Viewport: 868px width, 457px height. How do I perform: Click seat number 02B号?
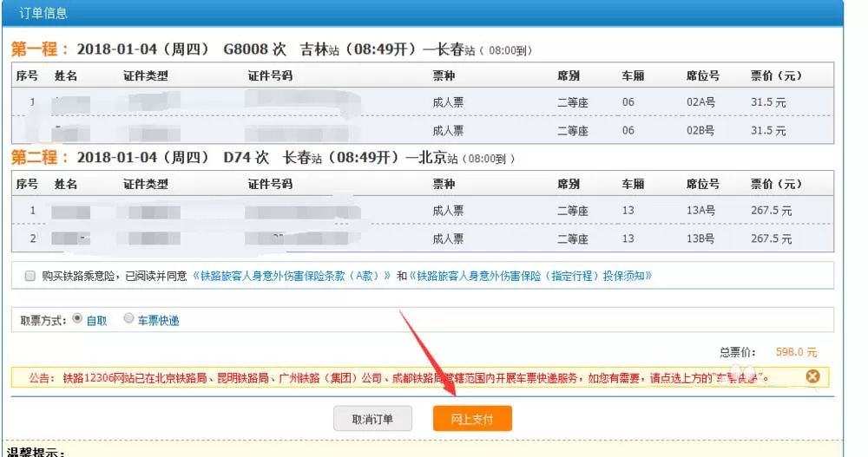(x=700, y=131)
